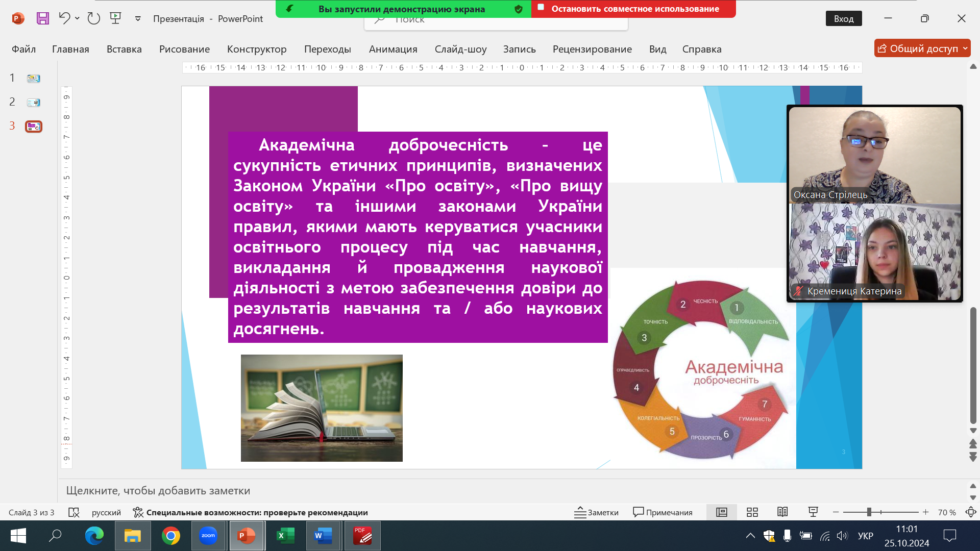The height and width of the screenshot is (551, 980).
Task: Click the Redo icon in the quick access toolbar
Action: pyautogui.click(x=93, y=18)
